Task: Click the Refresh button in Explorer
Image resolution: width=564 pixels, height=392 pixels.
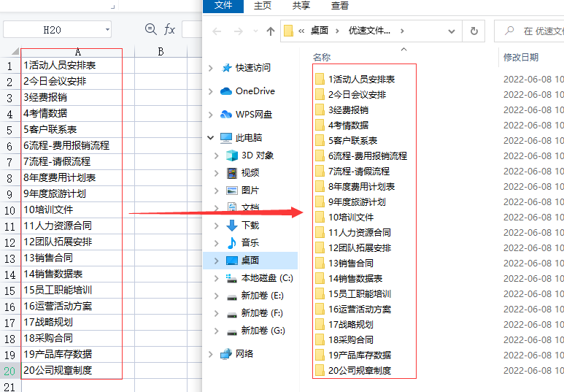Action: (474, 31)
